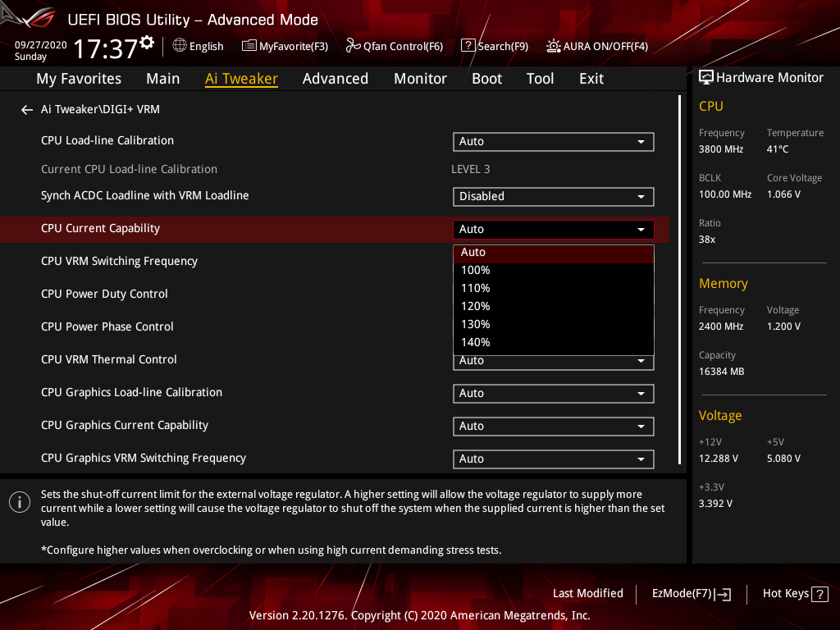The width and height of the screenshot is (840, 630).
Task: Change language from English
Action: click(x=206, y=47)
